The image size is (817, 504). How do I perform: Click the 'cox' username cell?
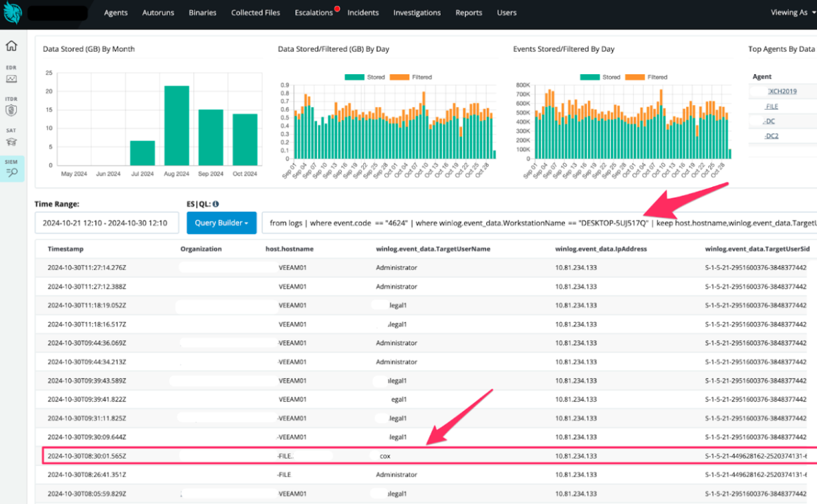click(x=385, y=456)
